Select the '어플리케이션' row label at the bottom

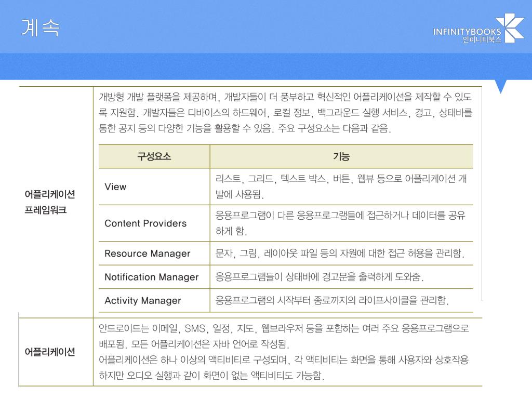pyautogui.click(x=49, y=352)
